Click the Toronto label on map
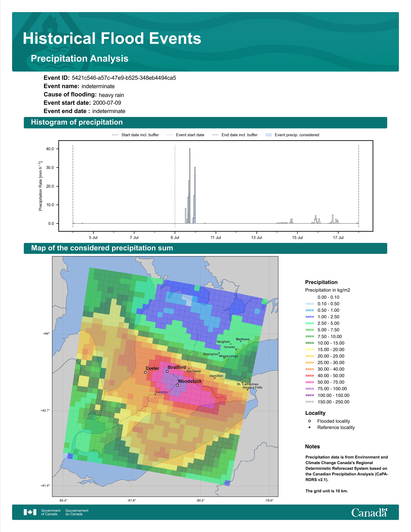411x532 pixels. point(229,347)
